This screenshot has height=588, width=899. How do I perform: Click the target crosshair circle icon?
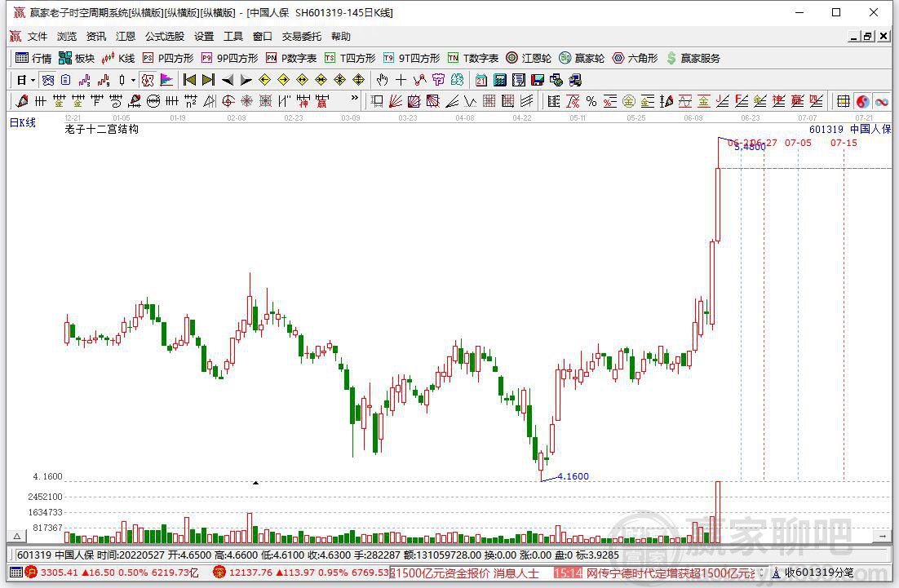click(x=228, y=101)
